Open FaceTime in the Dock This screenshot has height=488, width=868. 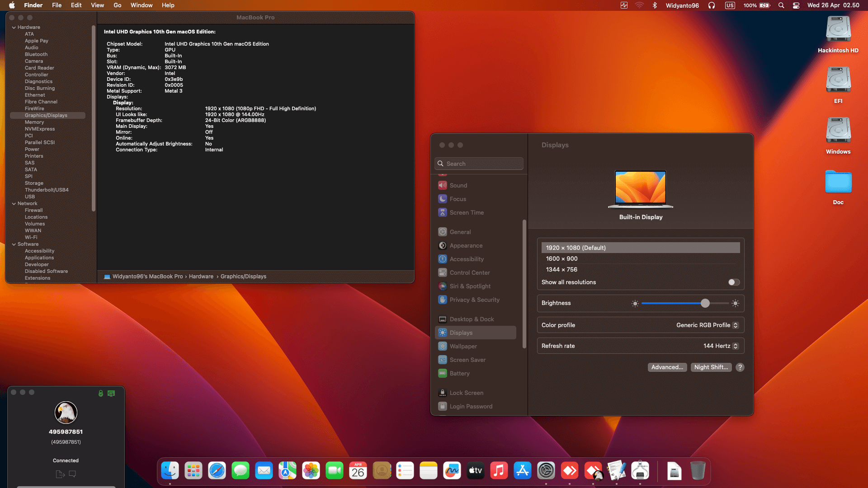point(335,471)
